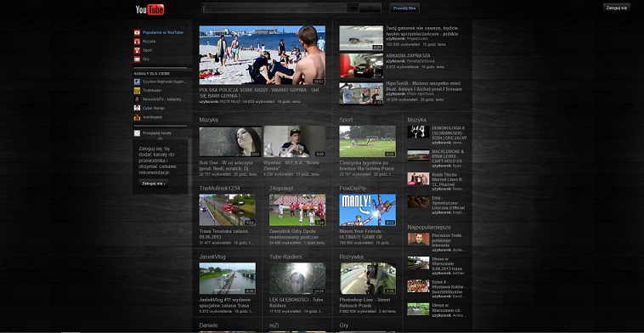The image size is (644, 333).
Task: Open the Rozrywka section heading
Action: (x=351, y=257)
